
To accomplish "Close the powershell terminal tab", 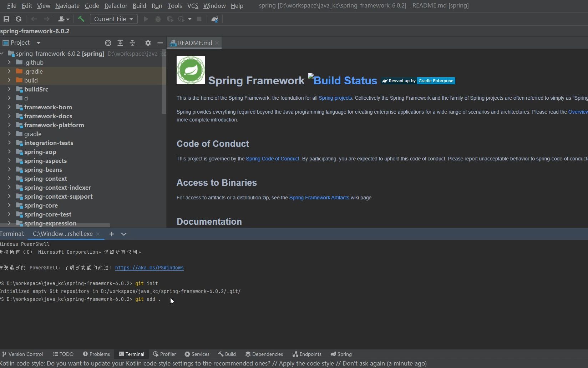I will (x=98, y=234).
